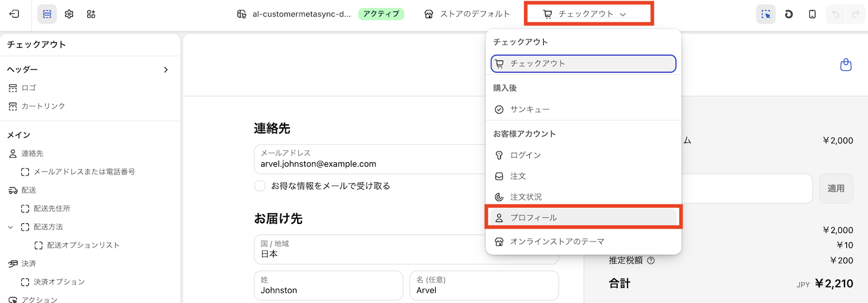The height and width of the screenshot is (303, 868).
Task: Click the アクティブ status badge
Action: tap(381, 14)
